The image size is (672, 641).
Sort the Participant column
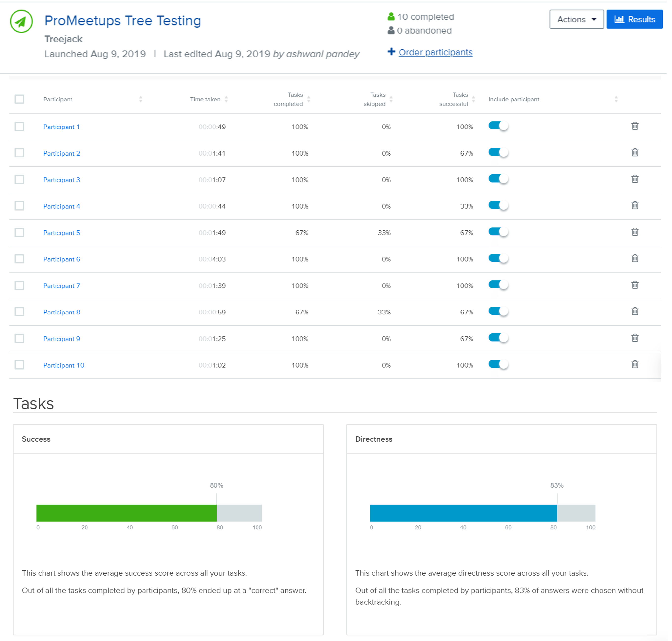pyautogui.click(x=140, y=100)
